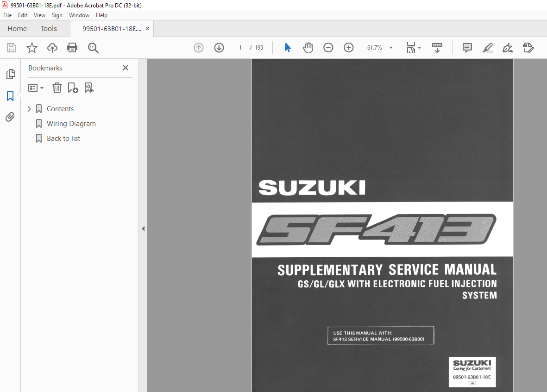Go to next page arrow
The height and width of the screenshot is (392, 547).
tap(219, 48)
